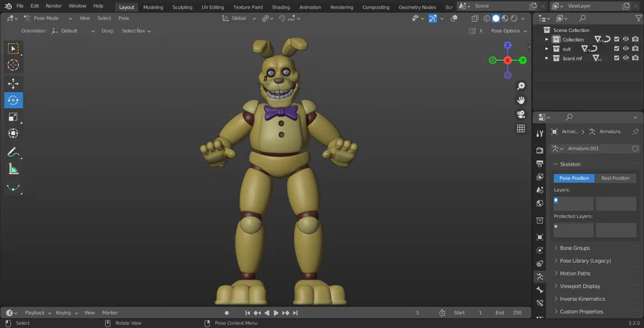Choose the Annotate pencil tool

(14, 152)
